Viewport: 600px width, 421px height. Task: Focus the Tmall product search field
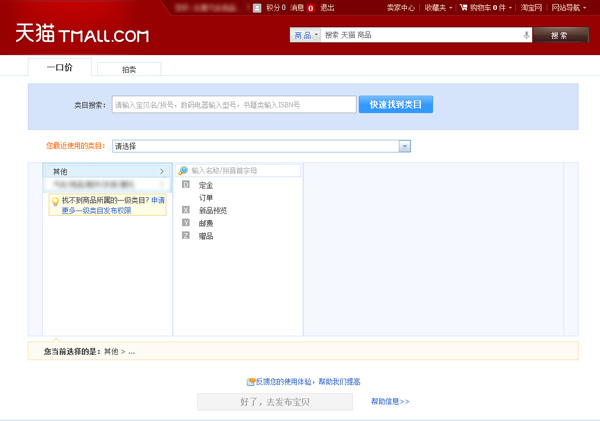coord(423,35)
